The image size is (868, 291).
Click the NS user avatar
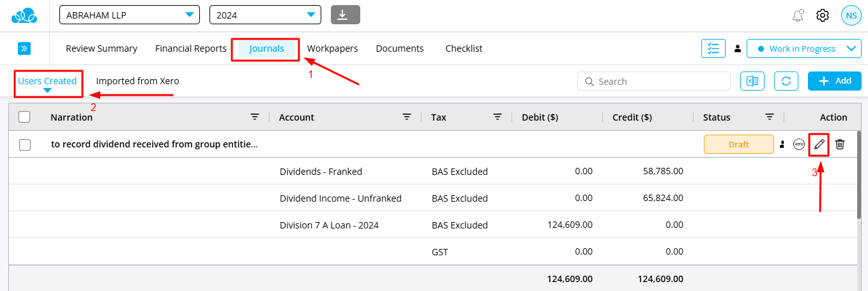click(851, 15)
